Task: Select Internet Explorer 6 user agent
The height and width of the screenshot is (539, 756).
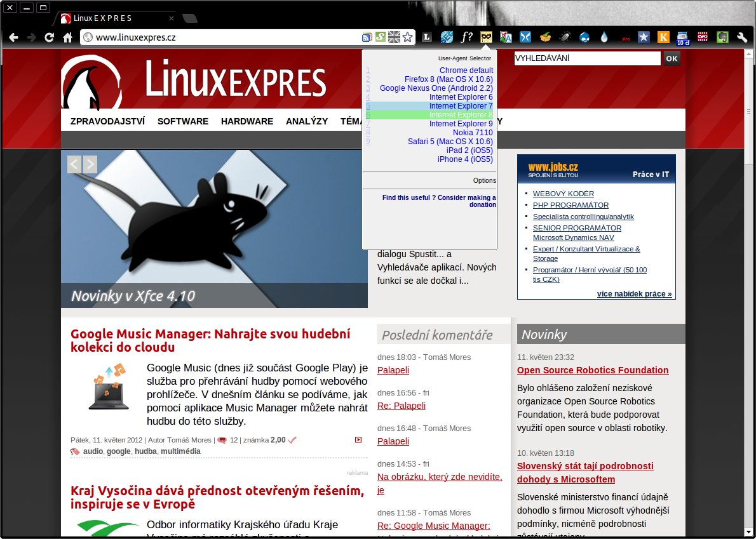Action: 461,97
